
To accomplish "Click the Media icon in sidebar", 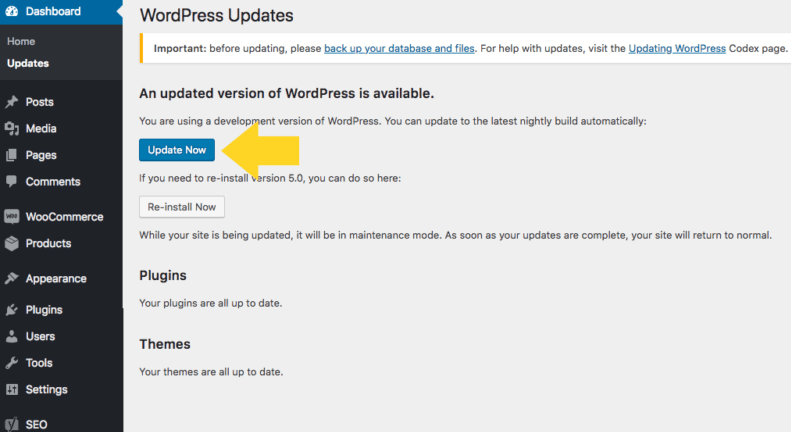I will point(12,128).
